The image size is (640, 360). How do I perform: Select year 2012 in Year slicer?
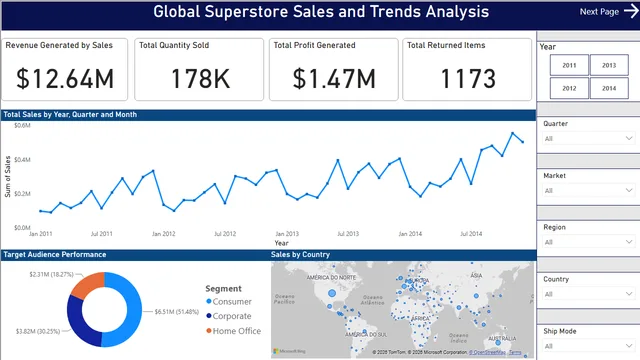[x=569, y=88]
